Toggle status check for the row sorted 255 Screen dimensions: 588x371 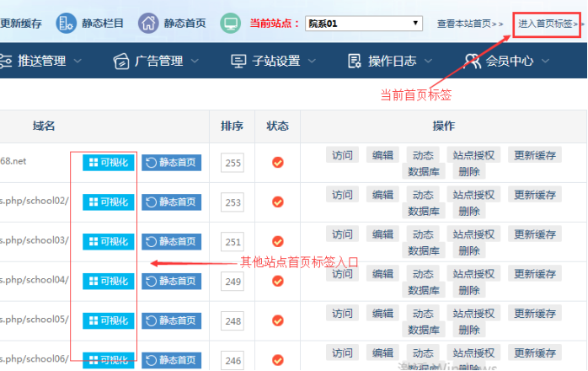277,163
